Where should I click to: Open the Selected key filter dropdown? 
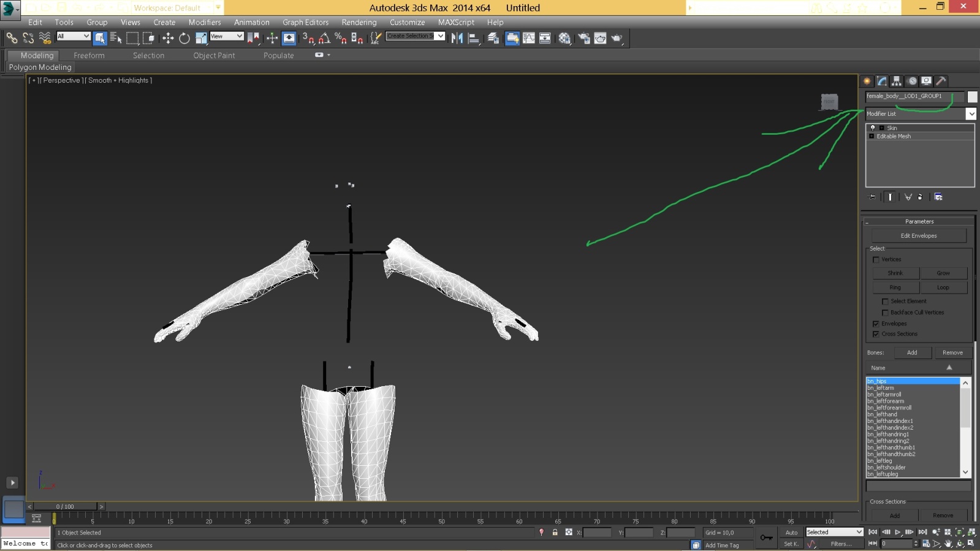835,532
